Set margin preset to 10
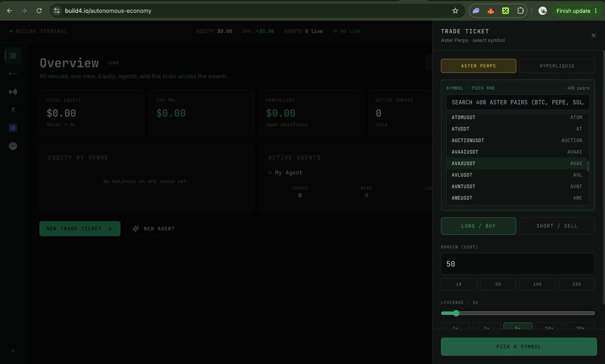 [x=459, y=284]
